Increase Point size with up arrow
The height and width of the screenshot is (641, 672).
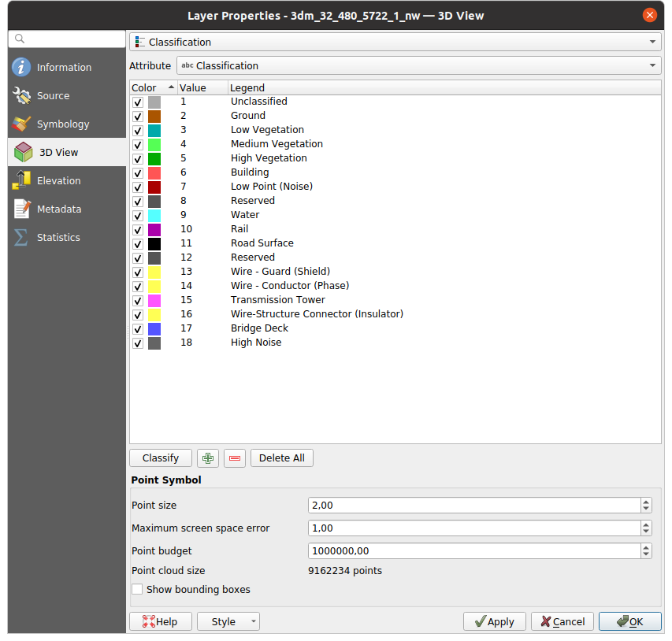[x=646, y=502]
